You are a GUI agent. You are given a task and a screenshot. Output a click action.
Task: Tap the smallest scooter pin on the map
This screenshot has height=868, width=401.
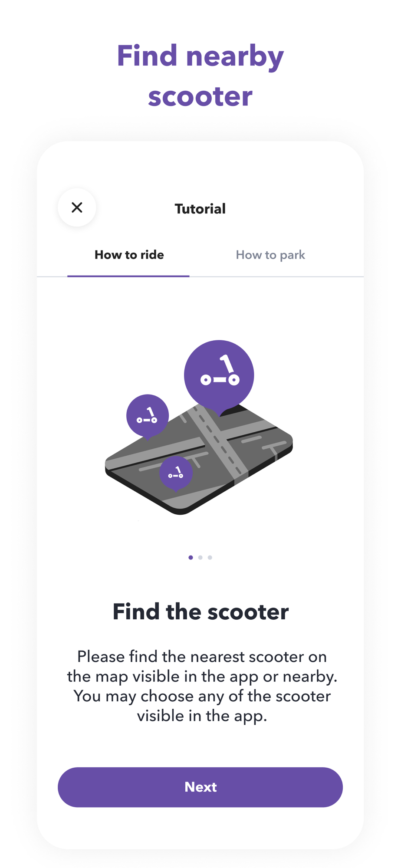pos(176,473)
